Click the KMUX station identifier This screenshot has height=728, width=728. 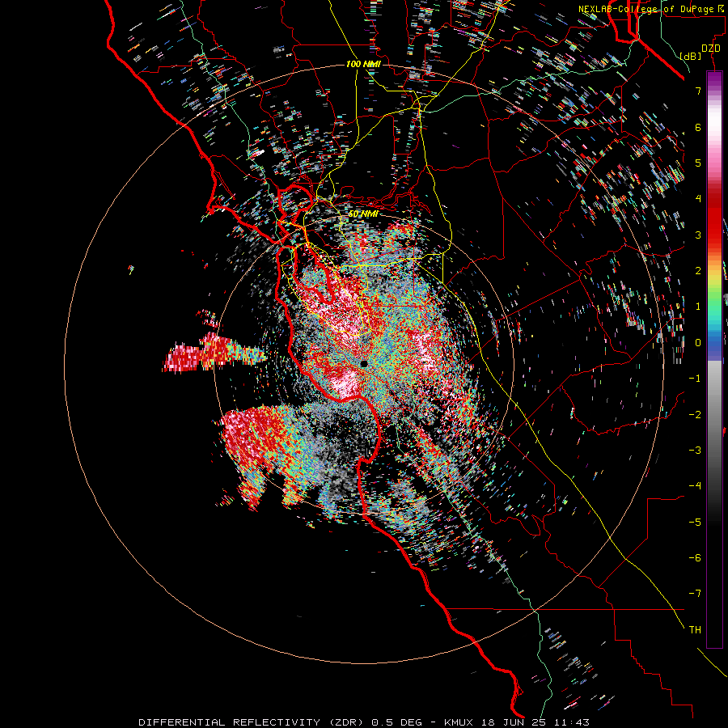459,722
